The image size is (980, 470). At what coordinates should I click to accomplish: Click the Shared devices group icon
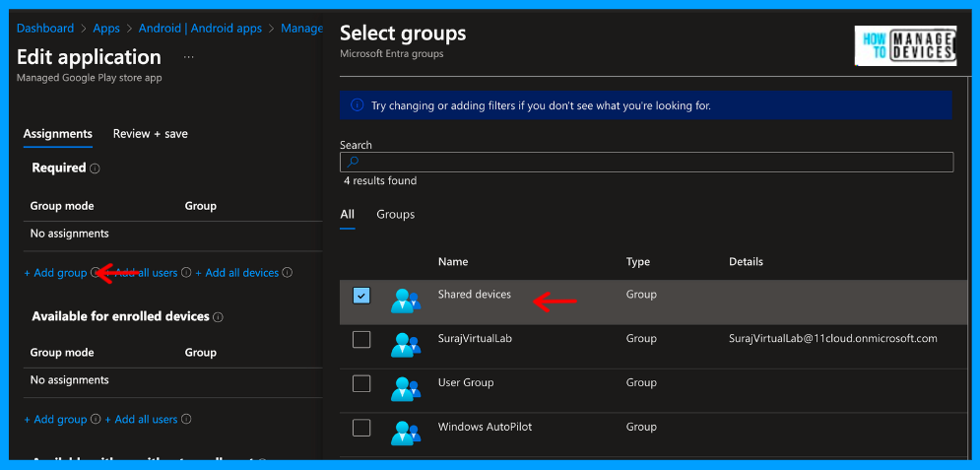[x=406, y=301]
